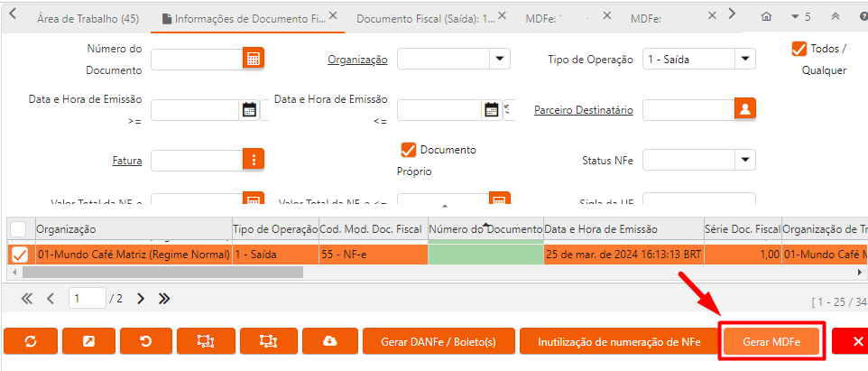The height and width of the screenshot is (371, 868).
Task: Uncheck the Todos / Qualquer checkbox
Action: pyautogui.click(x=799, y=49)
